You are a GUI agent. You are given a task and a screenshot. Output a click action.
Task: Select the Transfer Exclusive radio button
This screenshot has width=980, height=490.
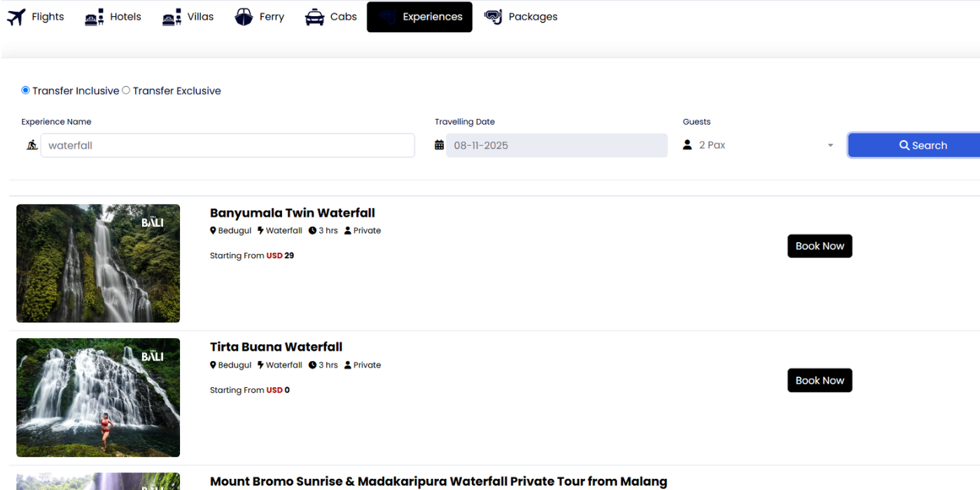(126, 90)
